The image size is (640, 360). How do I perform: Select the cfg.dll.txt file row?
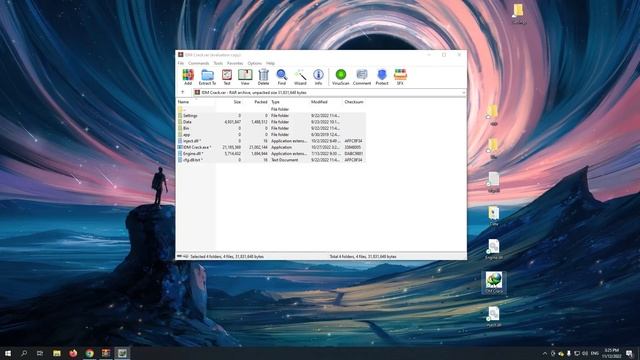pyautogui.click(x=271, y=160)
